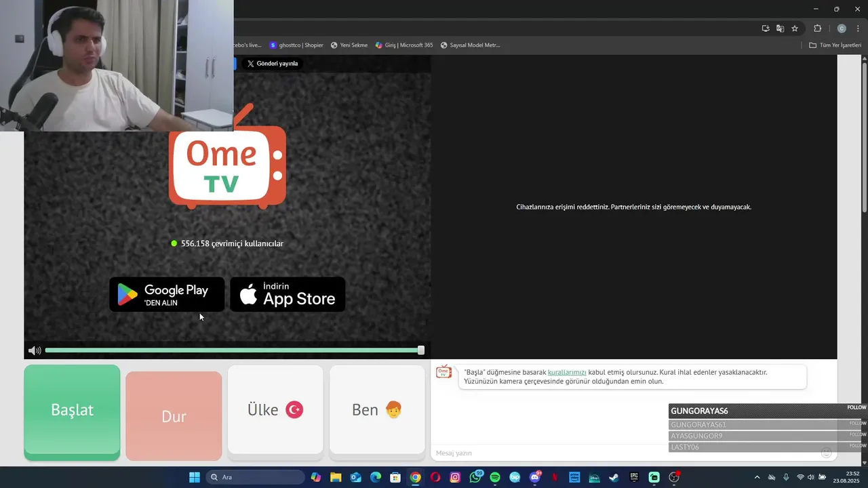868x488 pixels.
Task: Click the red Dur button
Action: coord(174,415)
